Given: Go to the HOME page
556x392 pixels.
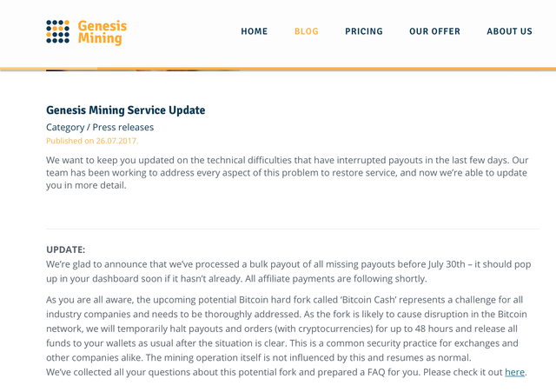Looking at the screenshot, I should [x=255, y=31].
